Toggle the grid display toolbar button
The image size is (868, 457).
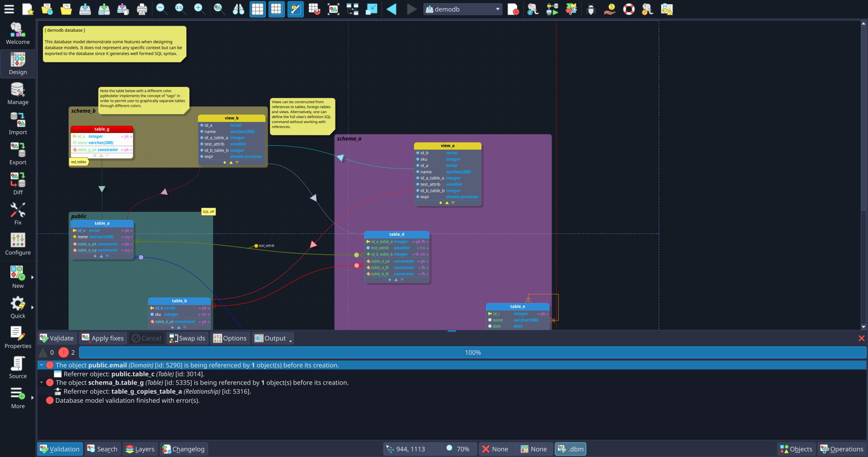[257, 9]
